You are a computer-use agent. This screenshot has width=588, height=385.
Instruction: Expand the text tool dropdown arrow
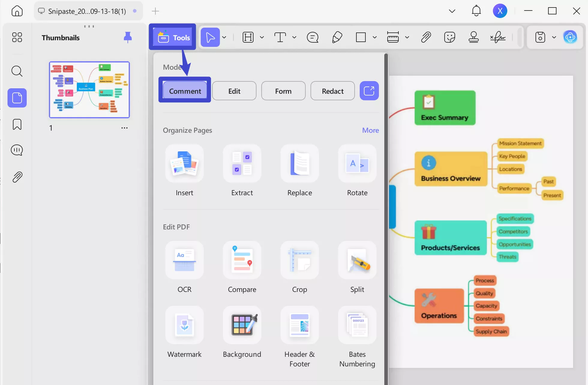coord(294,37)
